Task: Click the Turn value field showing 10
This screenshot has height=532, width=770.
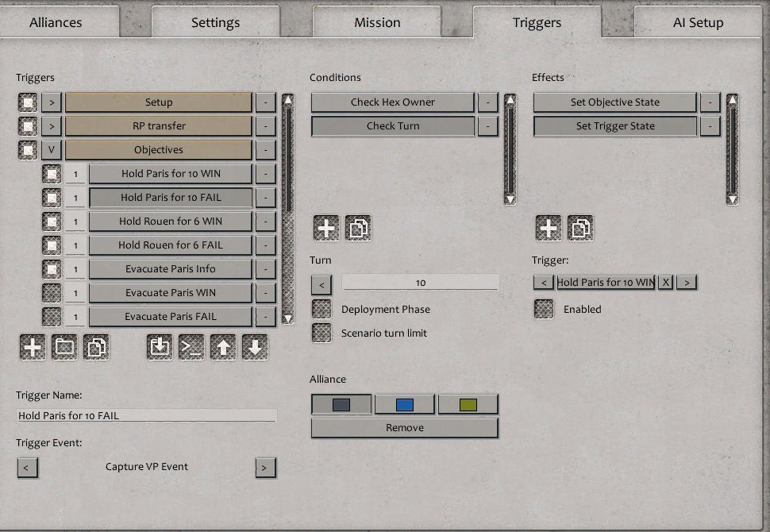Action: tap(421, 283)
